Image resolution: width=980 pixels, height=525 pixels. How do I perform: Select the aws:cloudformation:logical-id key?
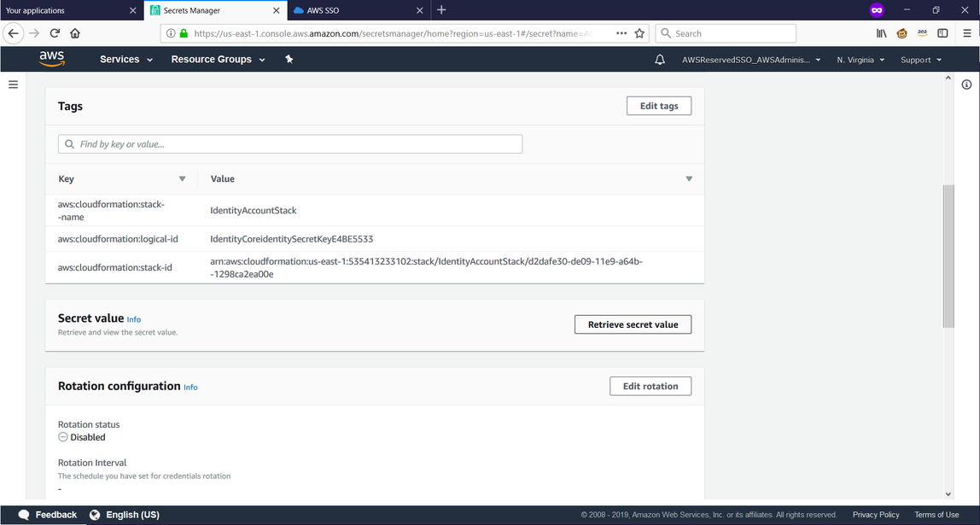tap(118, 239)
